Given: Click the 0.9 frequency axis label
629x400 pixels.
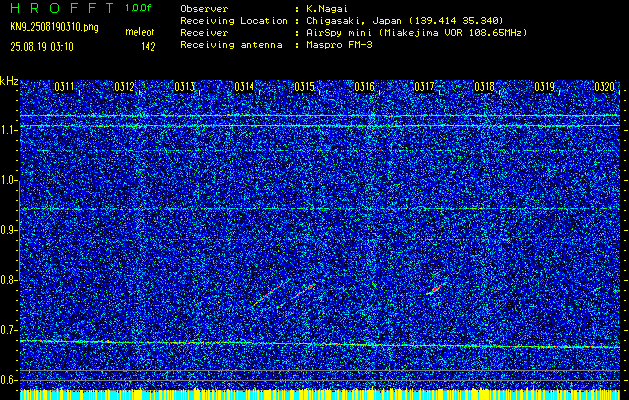Looking at the screenshot, I should [9, 230].
